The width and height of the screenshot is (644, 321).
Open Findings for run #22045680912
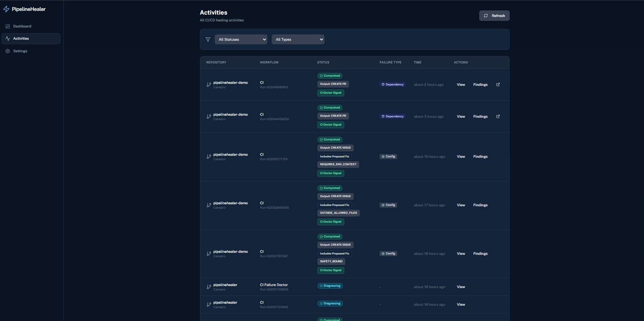click(x=480, y=84)
